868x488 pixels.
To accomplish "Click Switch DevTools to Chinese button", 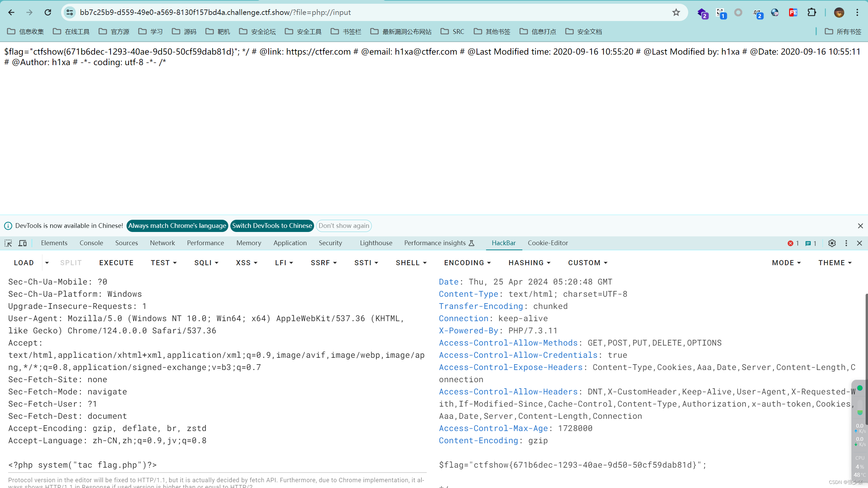I will [x=272, y=226].
